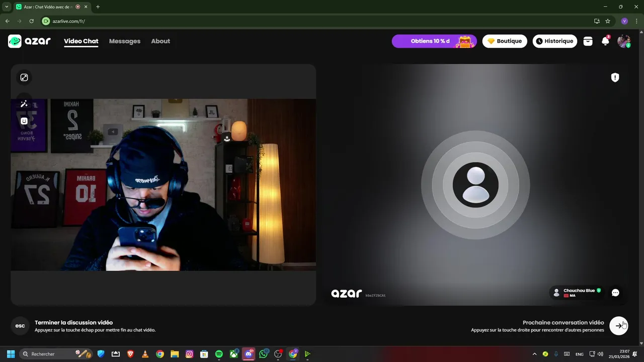Reload the page
The width and height of the screenshot is (644, 362).
click(31, 21)
